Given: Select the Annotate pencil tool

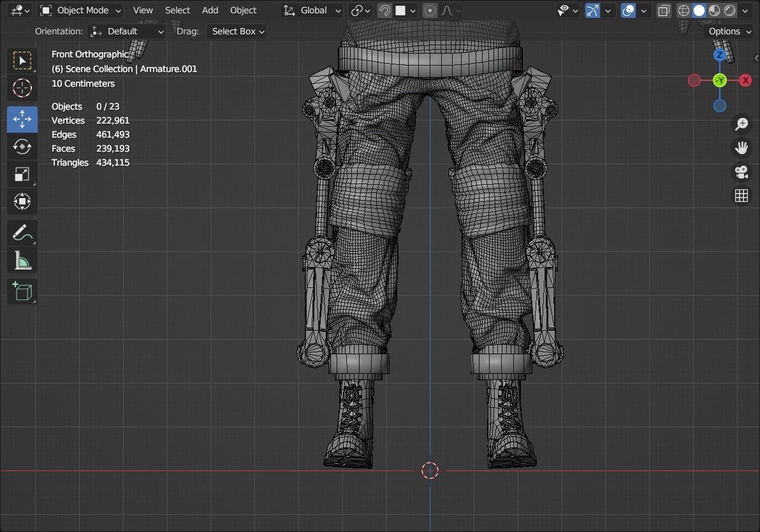Looking at the screenshot, I should (22, 233).
